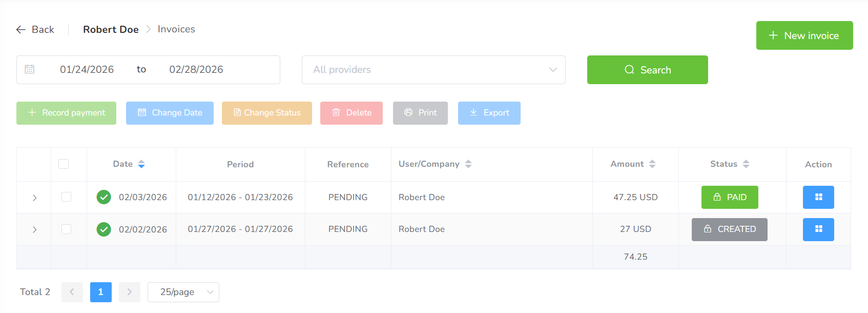Image resolution: width=868 pixels, height=313 pixels.
Task: Click the green checkmark on 02/03/2026 invoice
Action: tap(104, 197)
